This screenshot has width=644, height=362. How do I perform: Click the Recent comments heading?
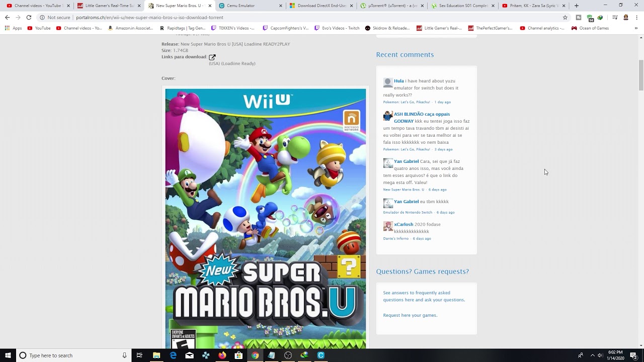tap(405, 54)
